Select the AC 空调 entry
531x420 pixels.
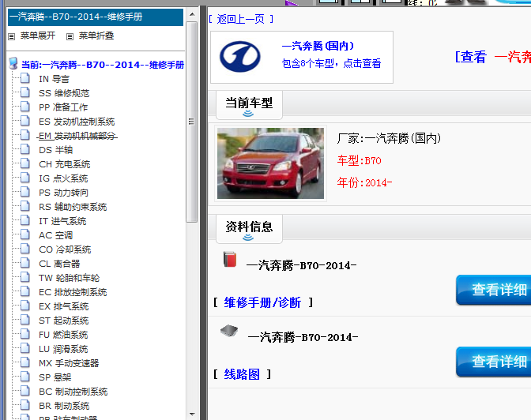55,235
